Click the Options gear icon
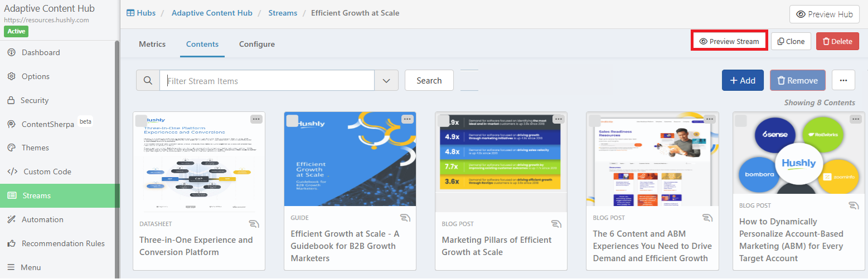Viewport: 868px width, 279px height. 11,76
